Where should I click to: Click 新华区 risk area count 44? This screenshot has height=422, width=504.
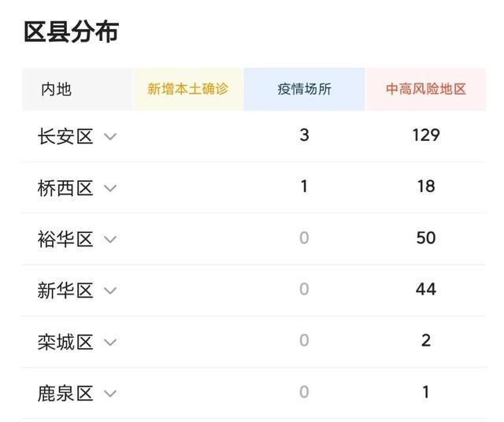[x=426, y=289]
